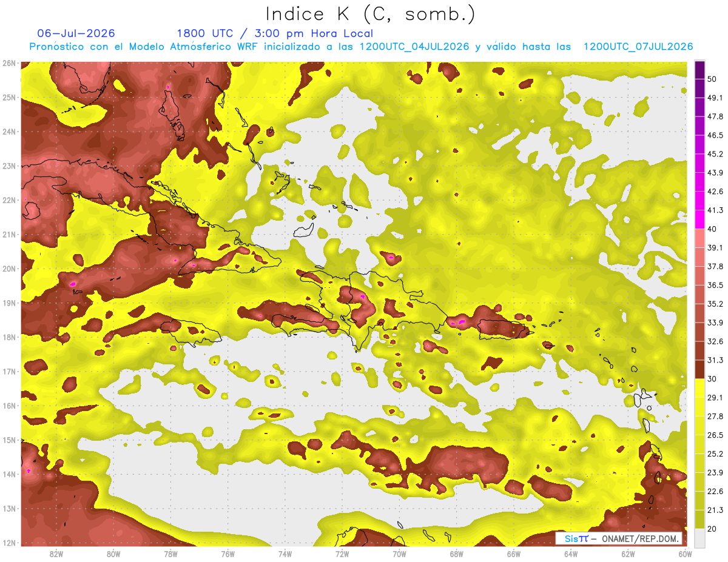
Task: Click the initialization time "1200UTC_04JUL2026"
Action: 414,47
